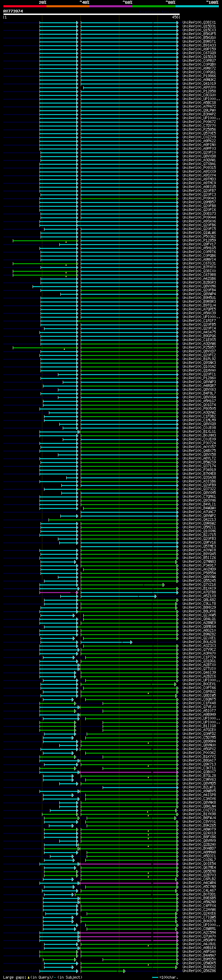Click the green ~80% legend segment
The image size is (222, 980).
(154, 6)
